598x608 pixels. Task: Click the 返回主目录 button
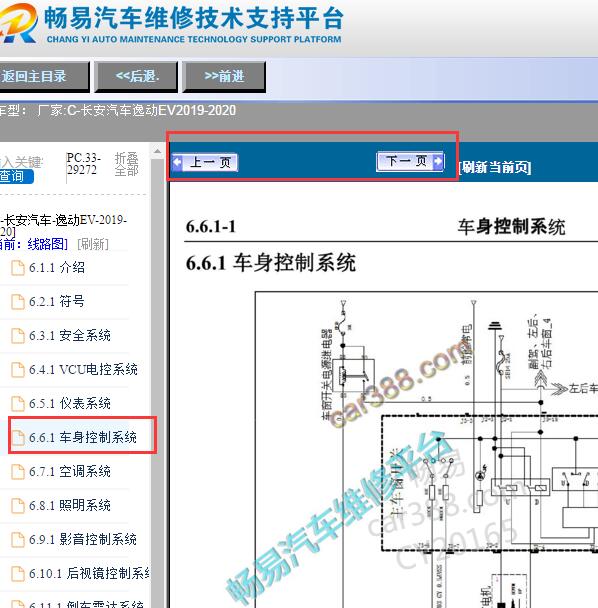pos(43,76)
